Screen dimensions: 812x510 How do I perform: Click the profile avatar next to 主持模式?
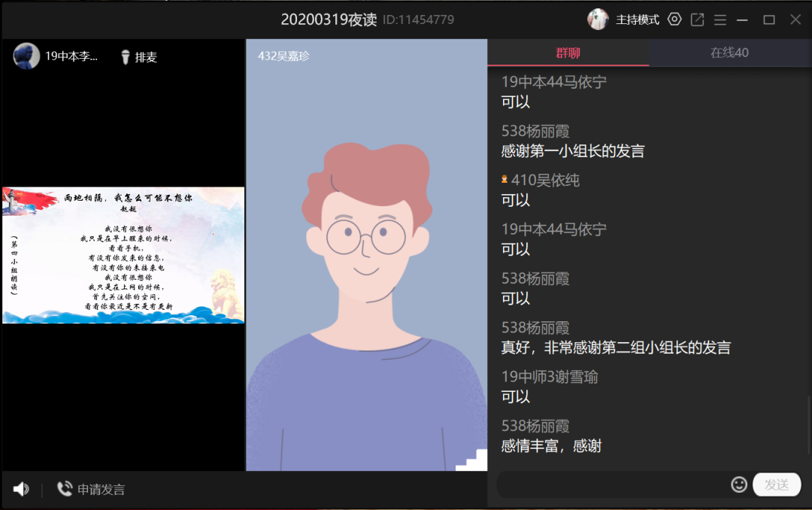click(x=598, y=20)
